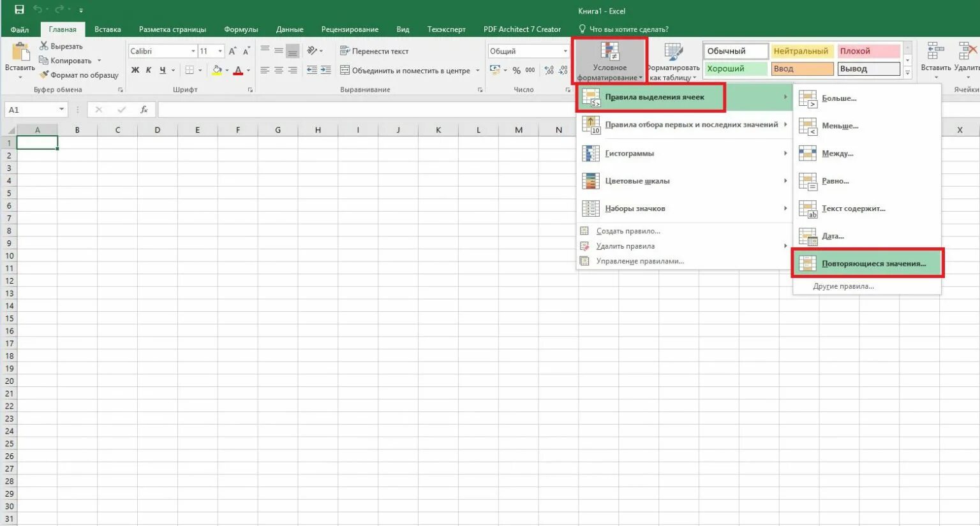
Task: Click the borders icon
Action: coord(189,70)
